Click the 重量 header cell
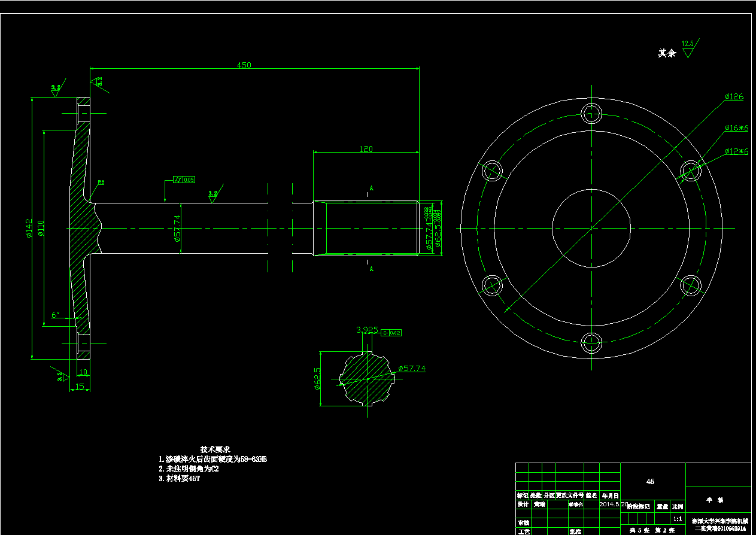This screenshot has width=756, height=535. pyautogui.click(x=663, y=506)
